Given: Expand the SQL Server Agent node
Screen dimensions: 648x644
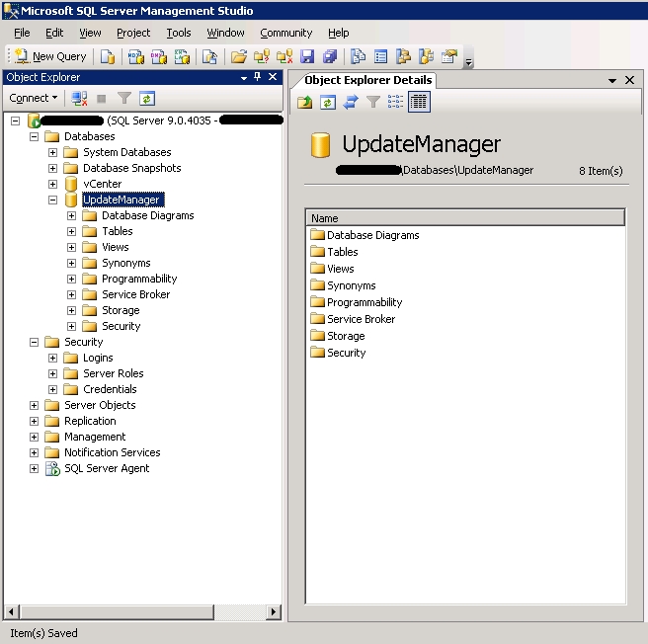Looking at the screenshot, I should (x=35, y=468).
